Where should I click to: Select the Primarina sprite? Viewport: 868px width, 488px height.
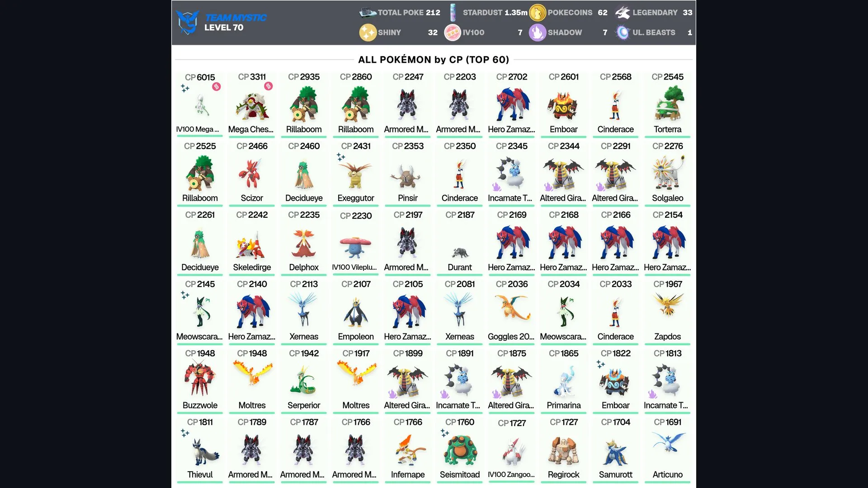tap(564, 381)
